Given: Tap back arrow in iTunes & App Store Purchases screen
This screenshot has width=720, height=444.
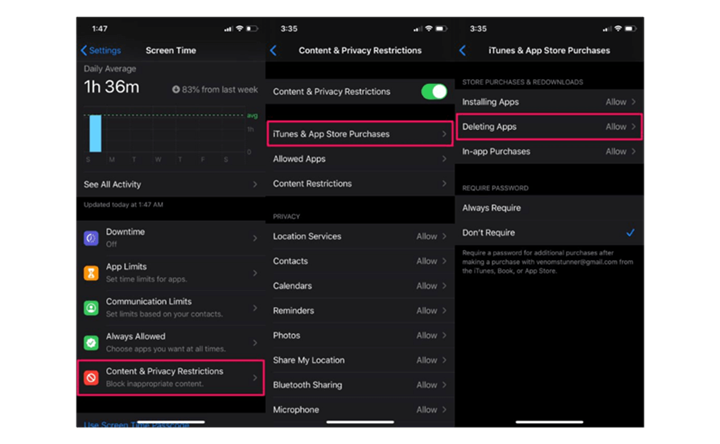Looking at the screenshot, I should (x=462, y=51).
